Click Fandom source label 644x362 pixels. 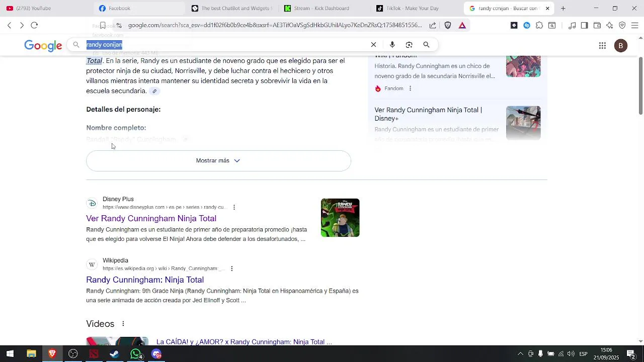pos(394,88)
